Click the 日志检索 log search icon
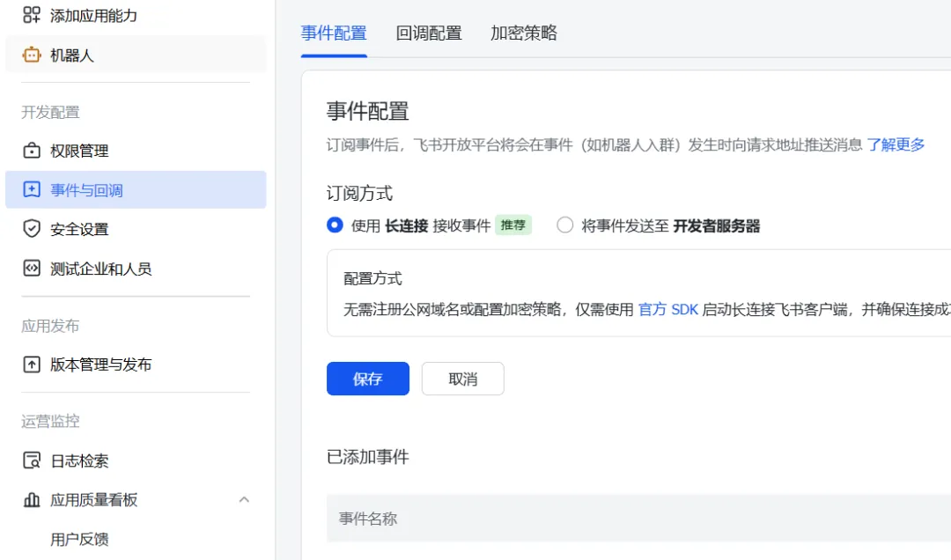The height and width of the screenshot is (560, 951). coord(32,460)
